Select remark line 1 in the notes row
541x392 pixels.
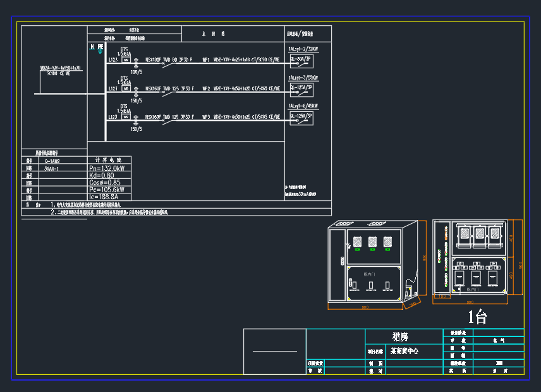[86, 205]
